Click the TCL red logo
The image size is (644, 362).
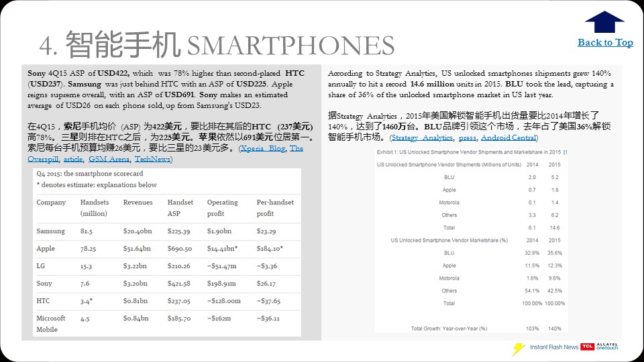pyautogui.click(x=588, y=347)
